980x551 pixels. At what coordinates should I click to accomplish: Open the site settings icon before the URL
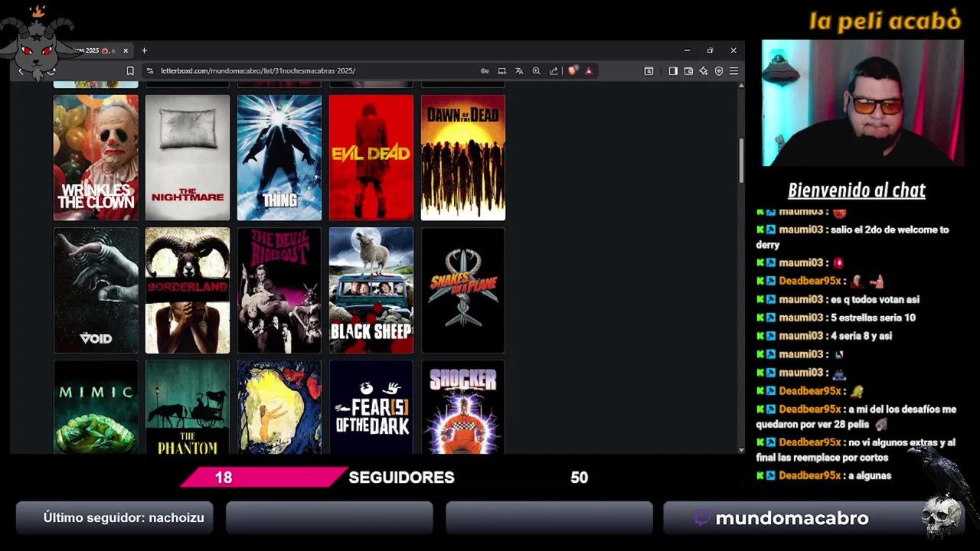pyautogui.click(x=150, y=71)
